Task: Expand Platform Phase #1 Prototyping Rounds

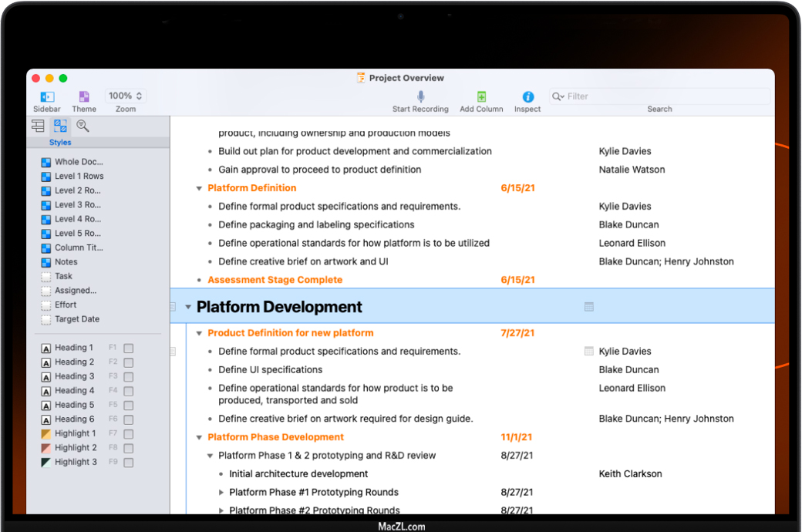Action: pyautogui.click(x=221, y=493)
